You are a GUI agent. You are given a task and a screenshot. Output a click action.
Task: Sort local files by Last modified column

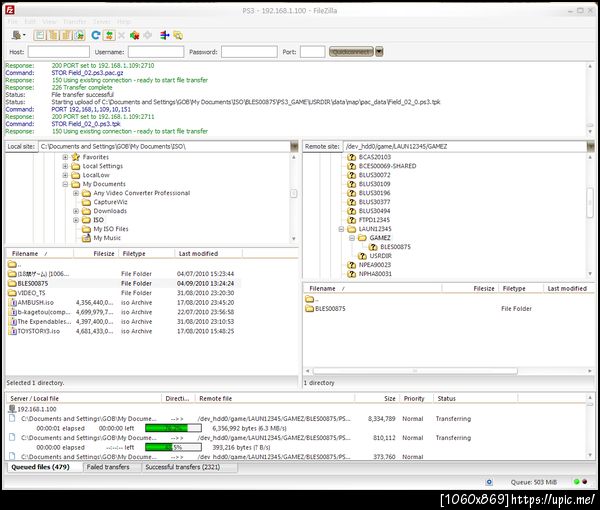pos(209,254)
